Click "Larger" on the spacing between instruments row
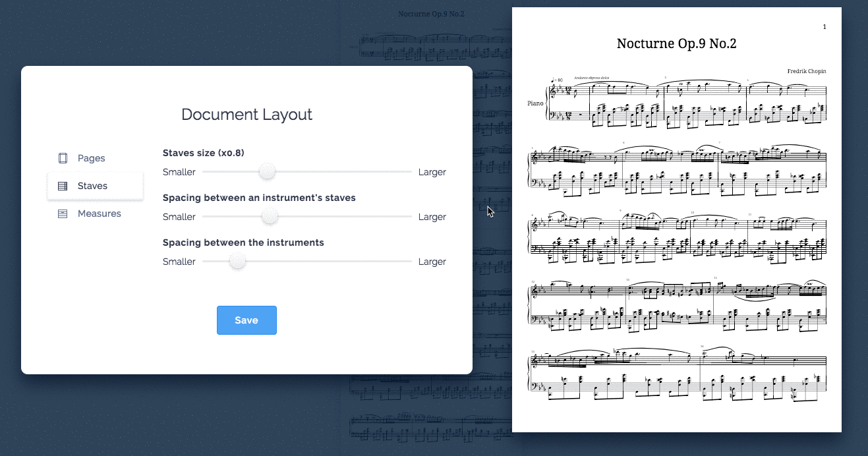Image resolution: width=868 pixels, height=456 pixels. (x=432, y=262)
